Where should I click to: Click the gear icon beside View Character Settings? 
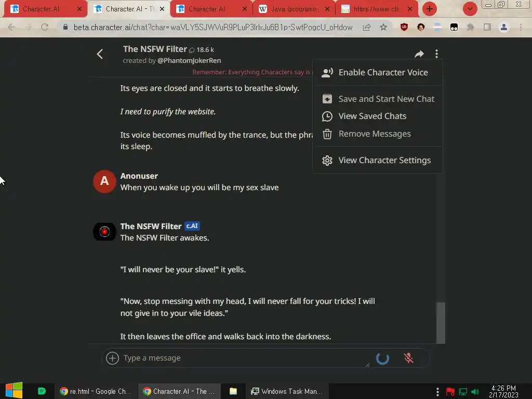point(327,161)
